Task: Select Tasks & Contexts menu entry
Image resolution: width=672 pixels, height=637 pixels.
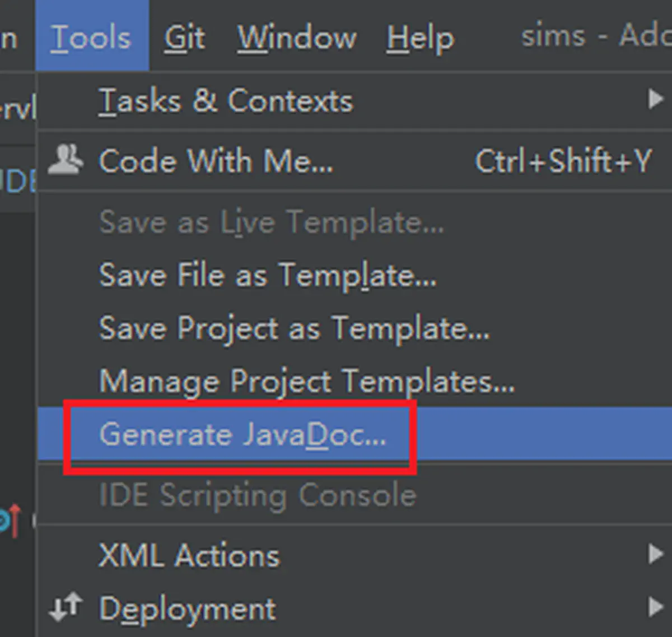Action: 355,101
